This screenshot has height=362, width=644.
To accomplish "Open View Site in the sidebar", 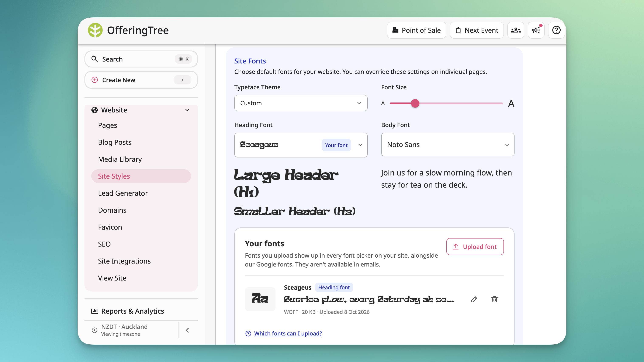I will [x=112, y=278].
